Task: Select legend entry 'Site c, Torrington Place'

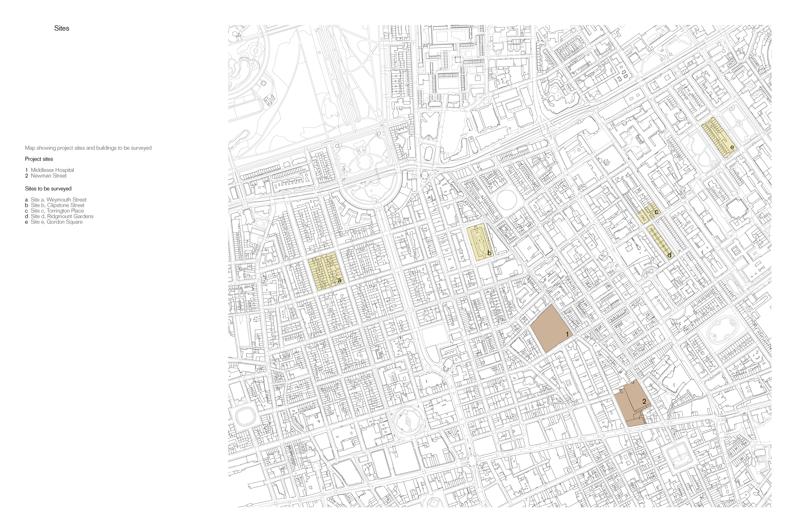Action: coord(54,211)
